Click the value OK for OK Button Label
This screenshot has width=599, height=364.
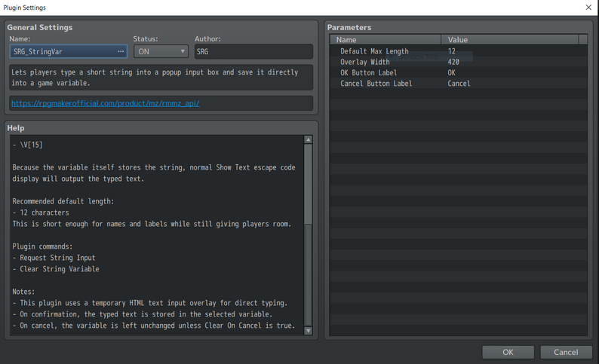click(452, 72)
